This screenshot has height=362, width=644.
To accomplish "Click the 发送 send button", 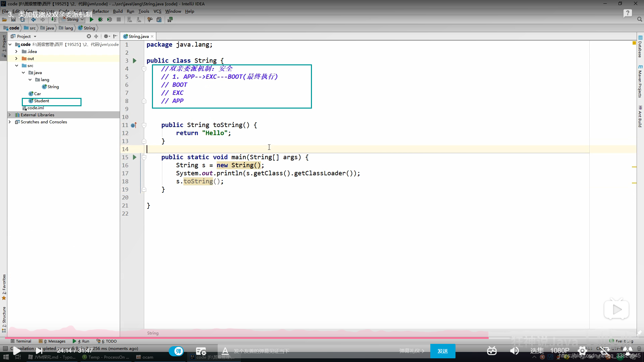I will [x=442, y=351].
